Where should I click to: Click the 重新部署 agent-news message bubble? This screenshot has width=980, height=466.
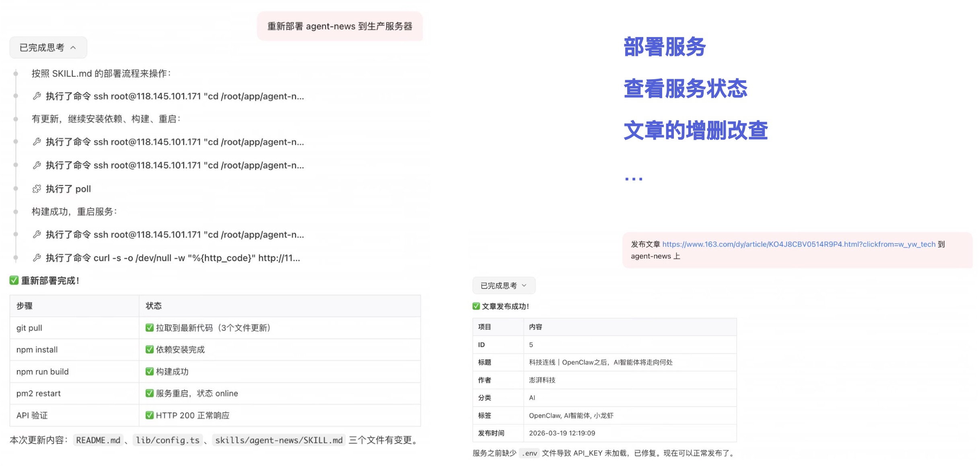(340, 26)
